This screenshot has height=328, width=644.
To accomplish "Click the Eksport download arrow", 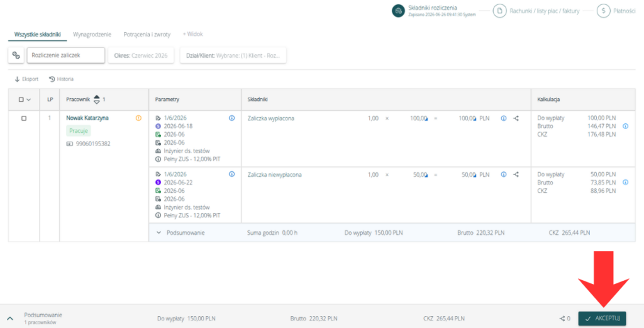I will pyautogui.click(x=17, y=79).
